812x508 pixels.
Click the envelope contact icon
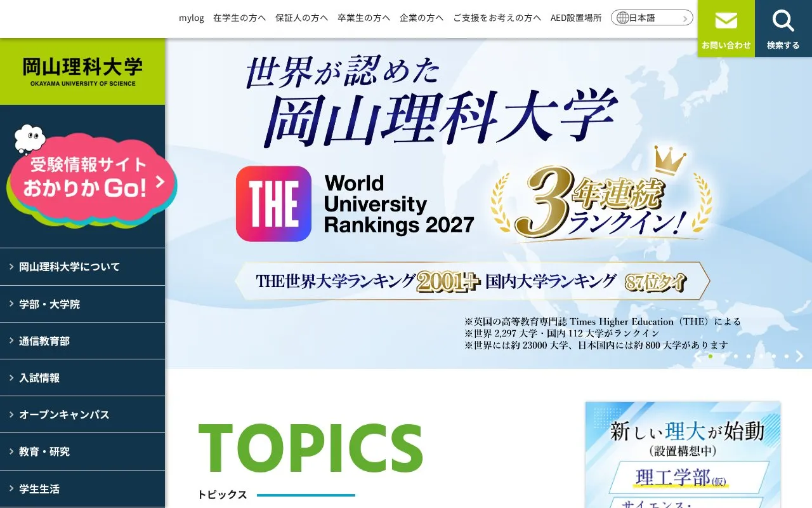(726, 21)
